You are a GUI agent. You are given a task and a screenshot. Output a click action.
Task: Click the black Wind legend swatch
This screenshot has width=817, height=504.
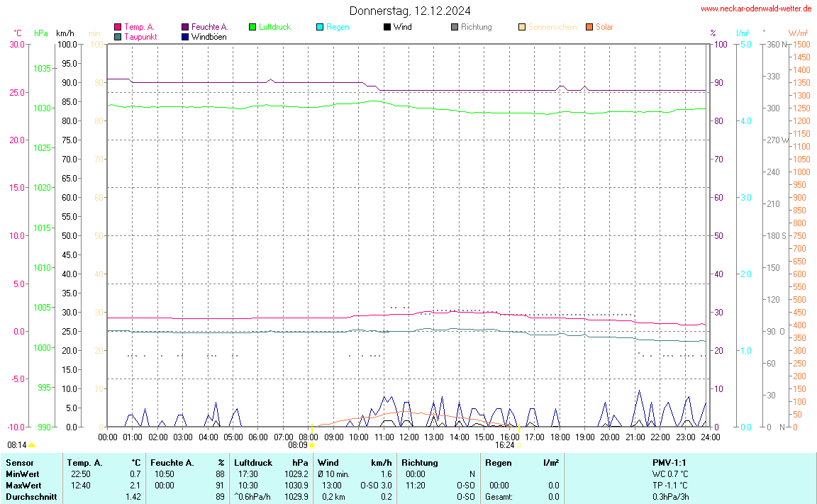click(x=387, y=27)
